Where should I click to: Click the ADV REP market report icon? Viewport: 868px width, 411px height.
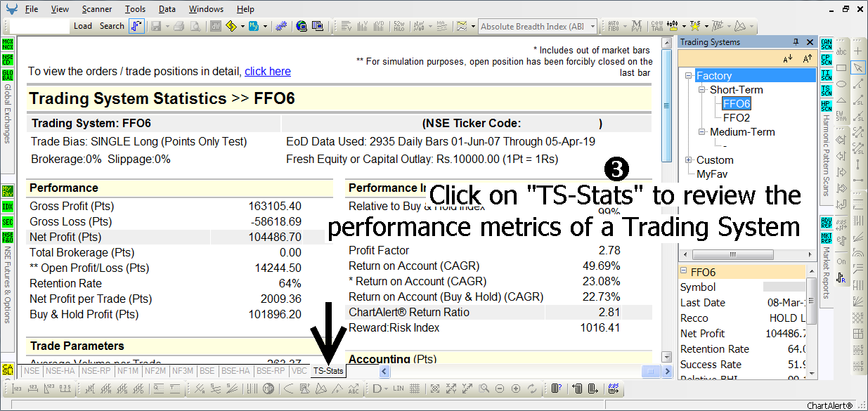click(x=827, y=223)
